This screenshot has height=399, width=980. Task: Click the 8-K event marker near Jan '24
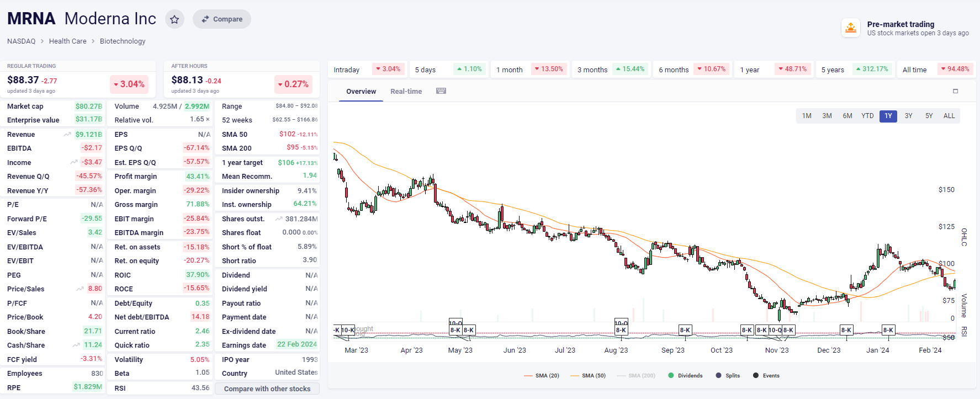tap(888, 330)
